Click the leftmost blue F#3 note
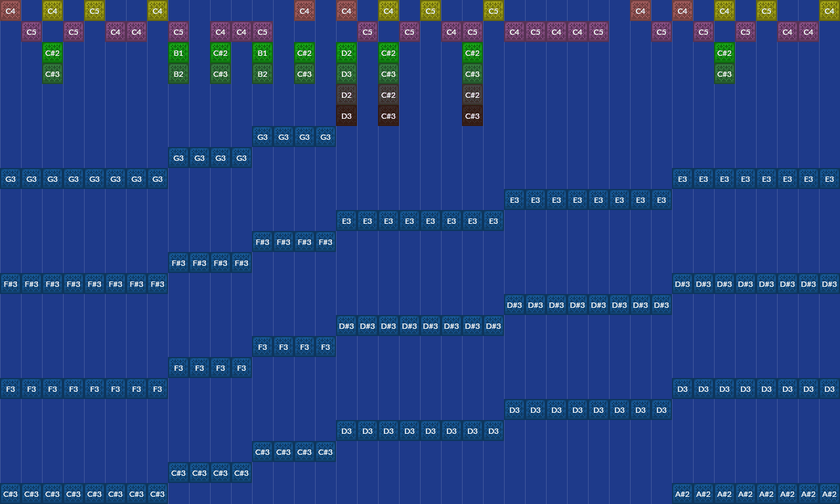Screen dimensions: 840x504 10,283
